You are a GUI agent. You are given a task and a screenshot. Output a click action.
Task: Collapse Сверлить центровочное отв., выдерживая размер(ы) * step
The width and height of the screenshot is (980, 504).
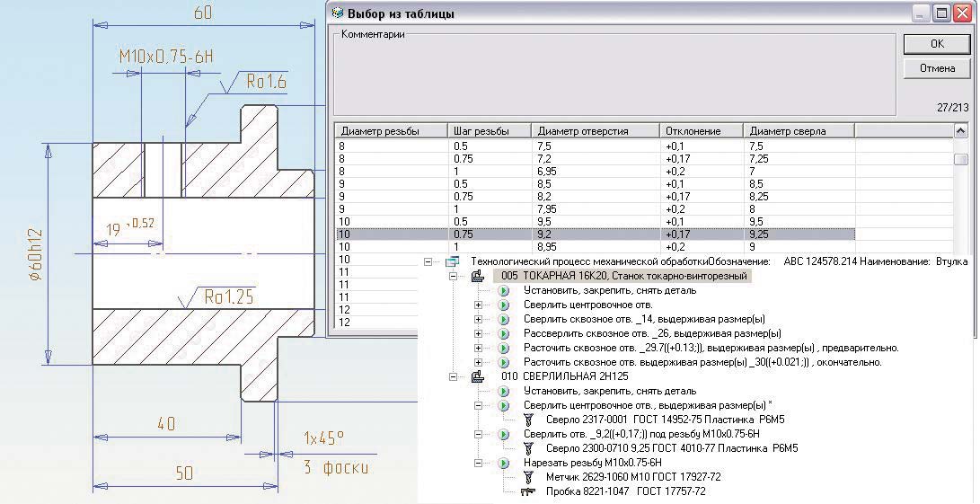(x=479, y=406)
